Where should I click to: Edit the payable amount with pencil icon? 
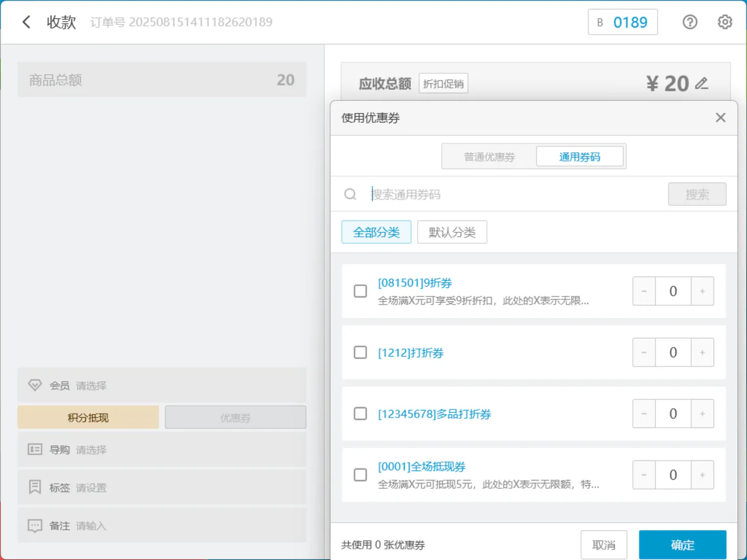702,83
